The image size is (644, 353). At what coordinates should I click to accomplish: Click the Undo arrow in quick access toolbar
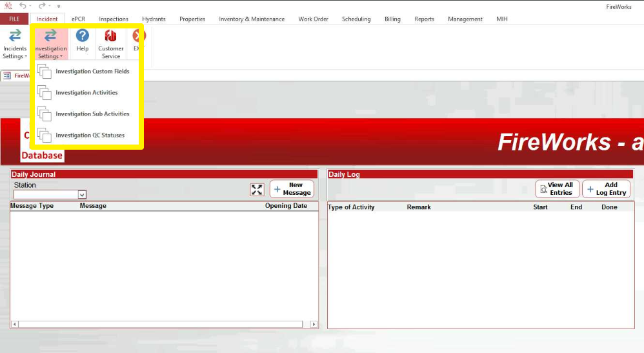click(x=23, y=6)
